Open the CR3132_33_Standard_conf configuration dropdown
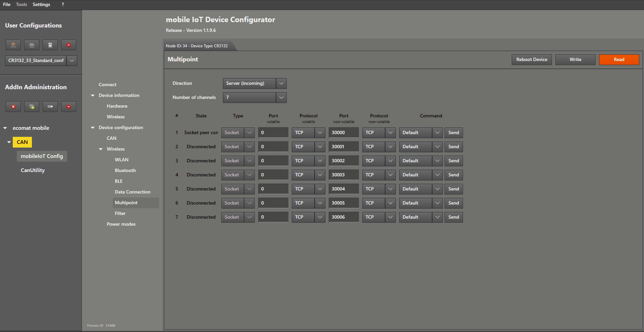 point(72,61)
